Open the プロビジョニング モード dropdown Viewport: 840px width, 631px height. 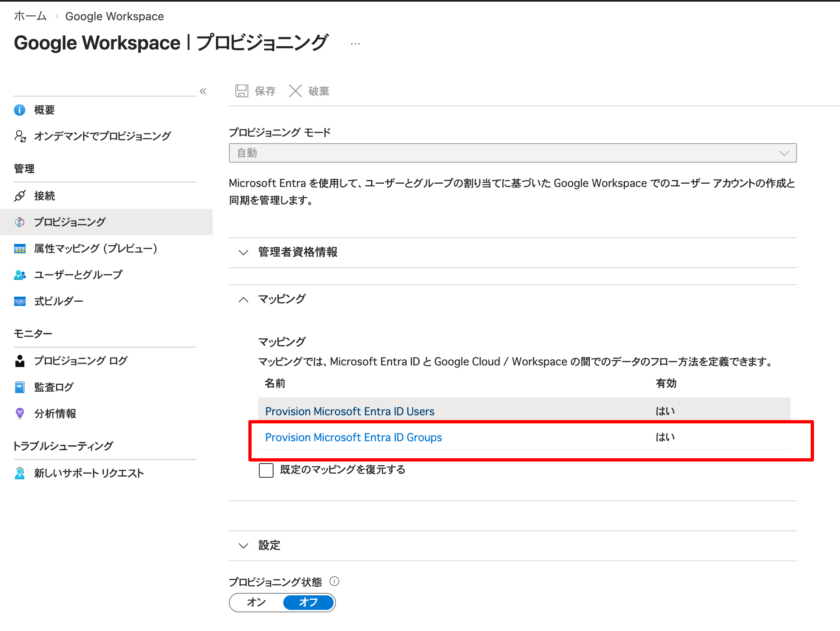[513, 153]
